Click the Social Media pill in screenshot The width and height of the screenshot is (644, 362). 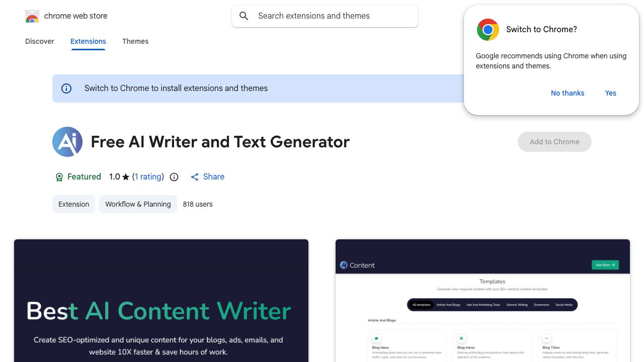click(564, 305)
